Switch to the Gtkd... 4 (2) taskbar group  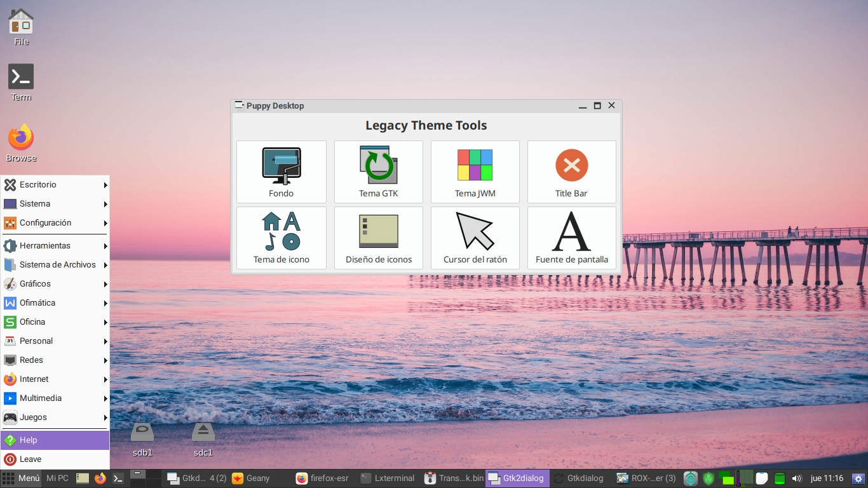[196, 478]
